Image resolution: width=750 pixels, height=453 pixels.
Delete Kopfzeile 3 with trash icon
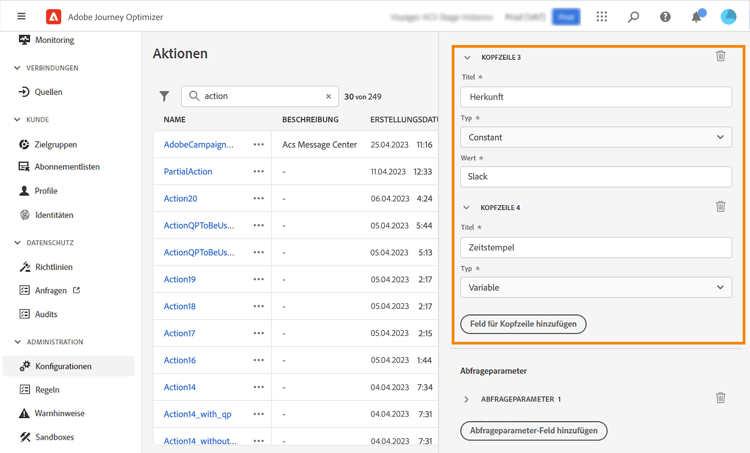[720, 57]
